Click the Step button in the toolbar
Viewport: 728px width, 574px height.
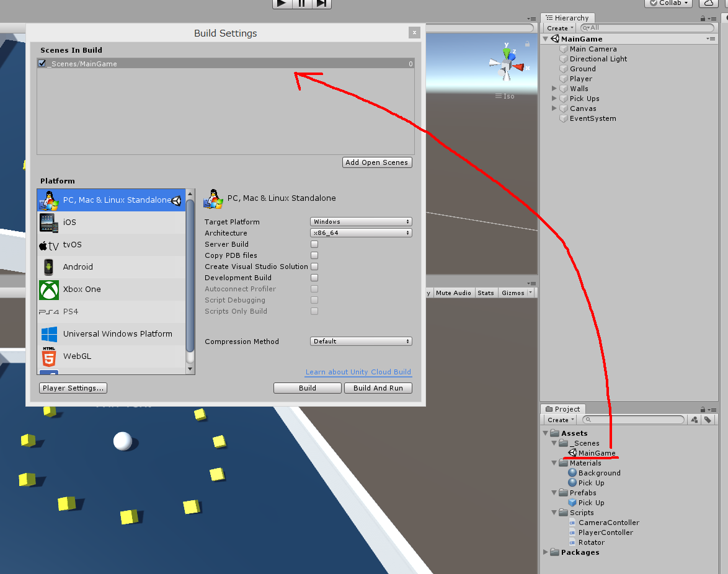click(x=321, y=3)
